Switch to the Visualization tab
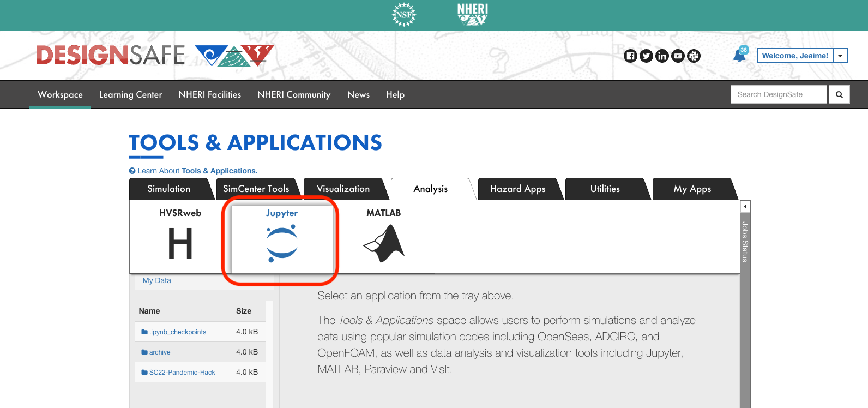Viewport: 868px width, 408px height. pos(343,189)
